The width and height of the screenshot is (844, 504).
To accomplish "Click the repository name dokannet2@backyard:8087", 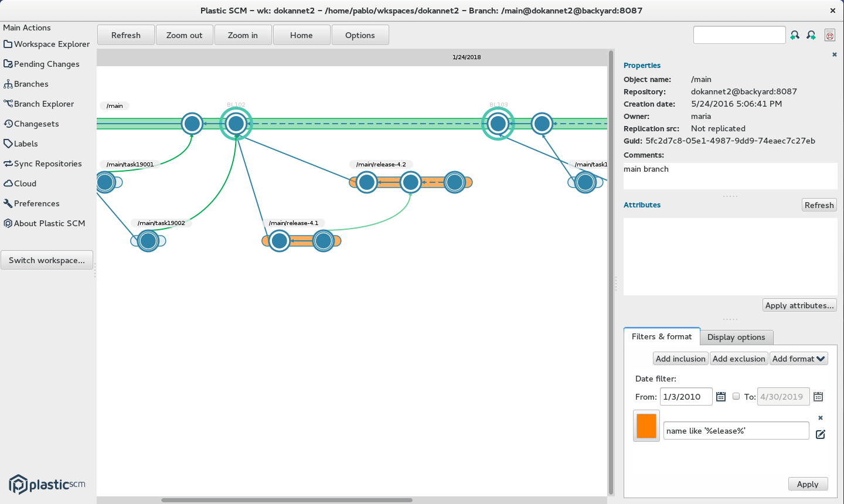I will [744, 91].
